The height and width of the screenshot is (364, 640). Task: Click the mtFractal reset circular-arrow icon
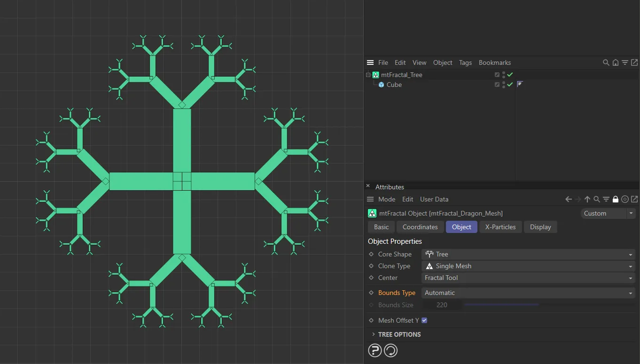[x=390, y=350]
